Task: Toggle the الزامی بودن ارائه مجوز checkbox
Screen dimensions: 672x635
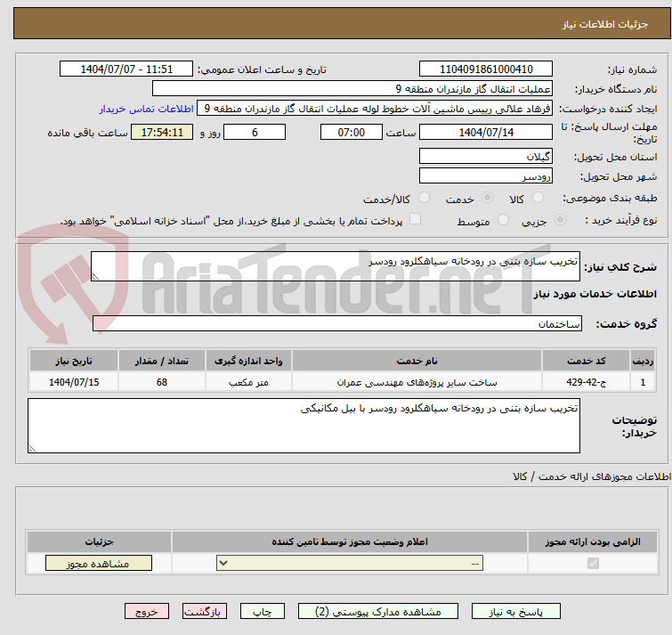Action: tap(593, 563)
